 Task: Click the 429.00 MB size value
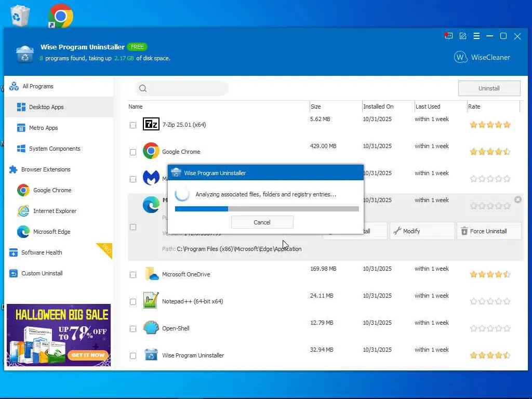(x=323, y=146)
